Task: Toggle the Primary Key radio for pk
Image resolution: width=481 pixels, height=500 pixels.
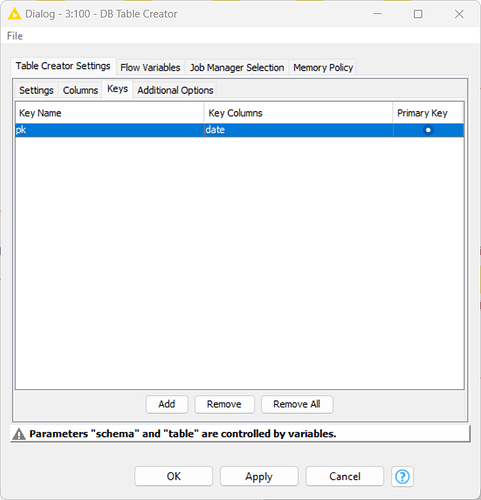Action: 428,130
